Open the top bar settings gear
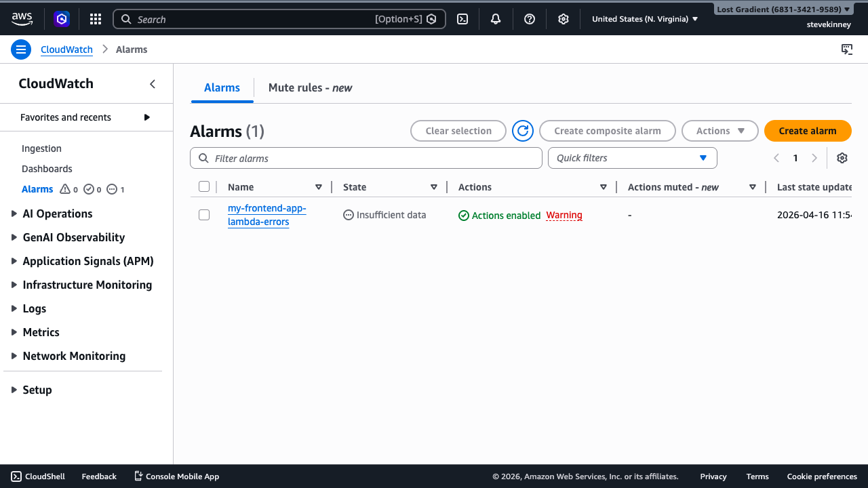 pos(563,19)
